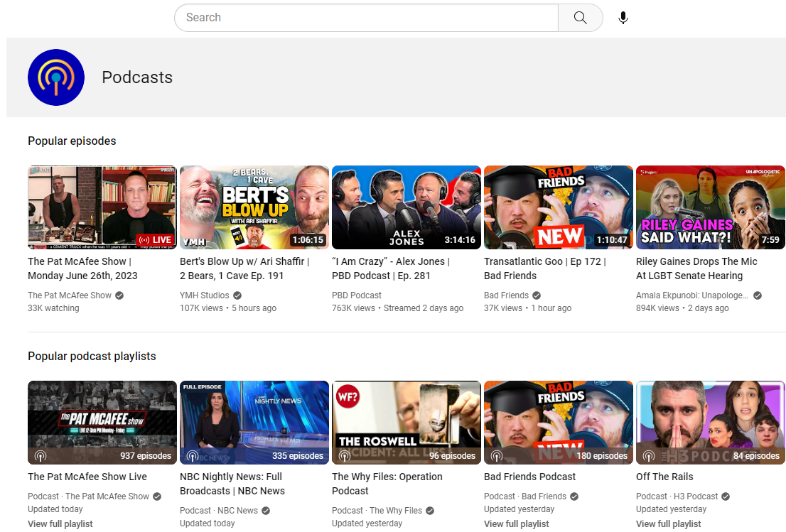This screenshot has height=532, width=786.
Task: Open The Pat McAfee Show live thumbnail
Action: [102, 207]
